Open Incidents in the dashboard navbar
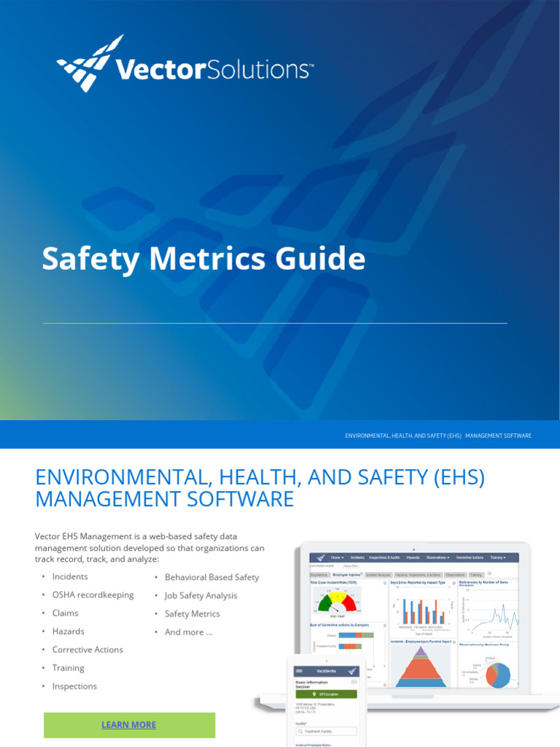This screenshot has width=560, height=747. click(357, 557)
